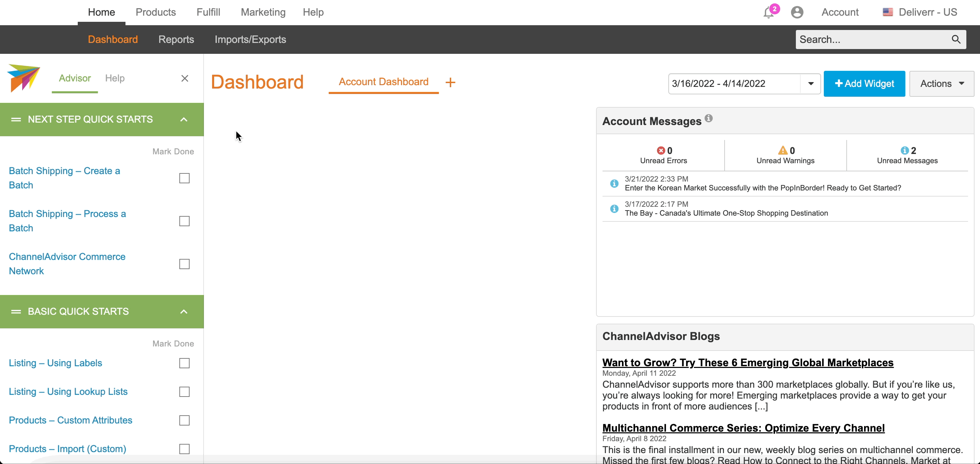Viewport: 980px width, 464px height.
Task: Open Batch Shipping – Process a Batch link
Action: (x=67, y=221)
